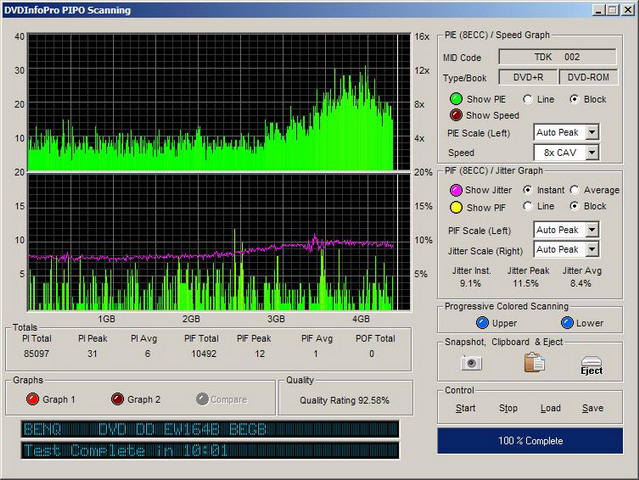Stop the scan
The height and width of the screenshot is (480, 639).
point(508,408)
